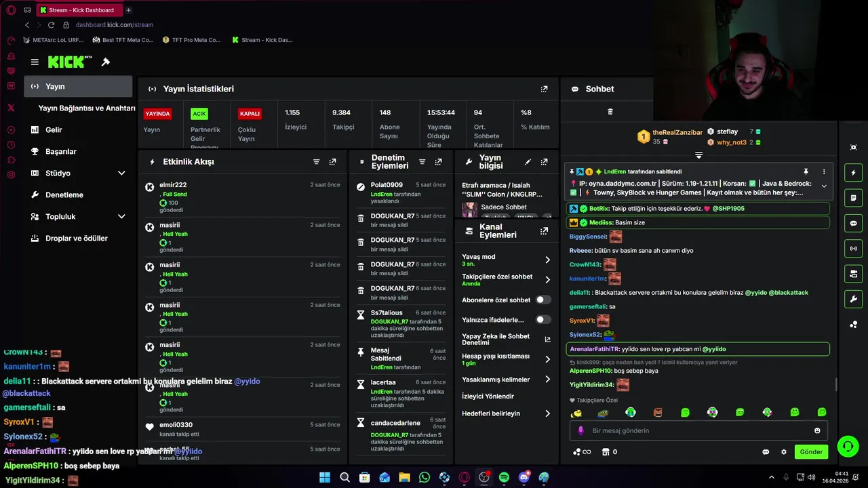The image size is (868, 488).
Task: Click İzleyici Yönlendir option
Action: [488, 396]
